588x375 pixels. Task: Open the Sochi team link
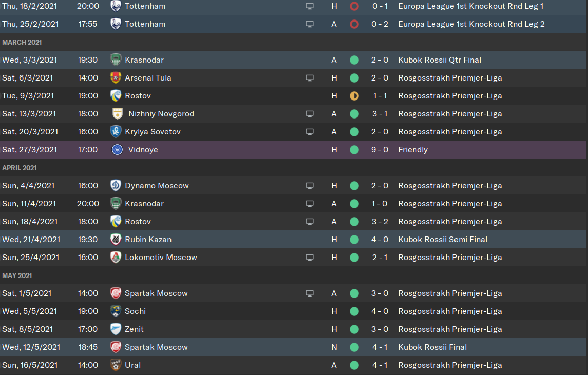[x=135, y=311]
